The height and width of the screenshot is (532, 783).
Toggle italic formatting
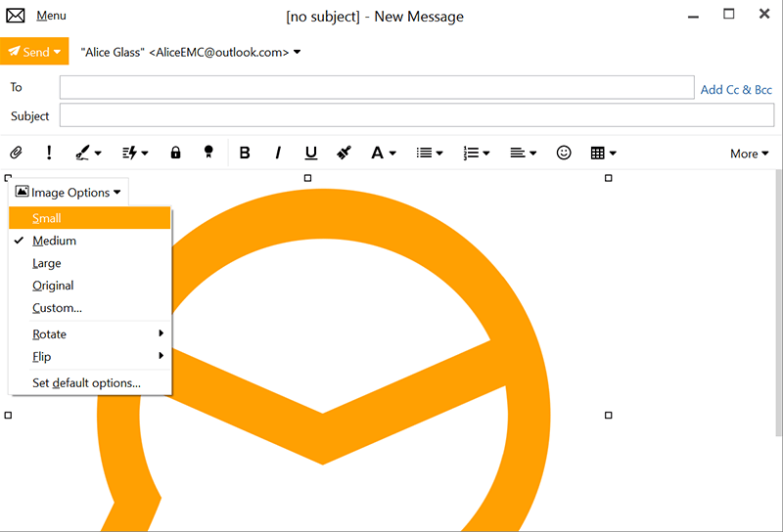click(x=278, y=153)
